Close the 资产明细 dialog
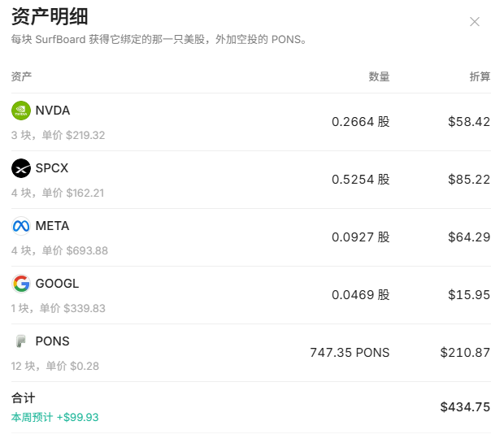This screenshot has width=504, height=443. (475, 22)
